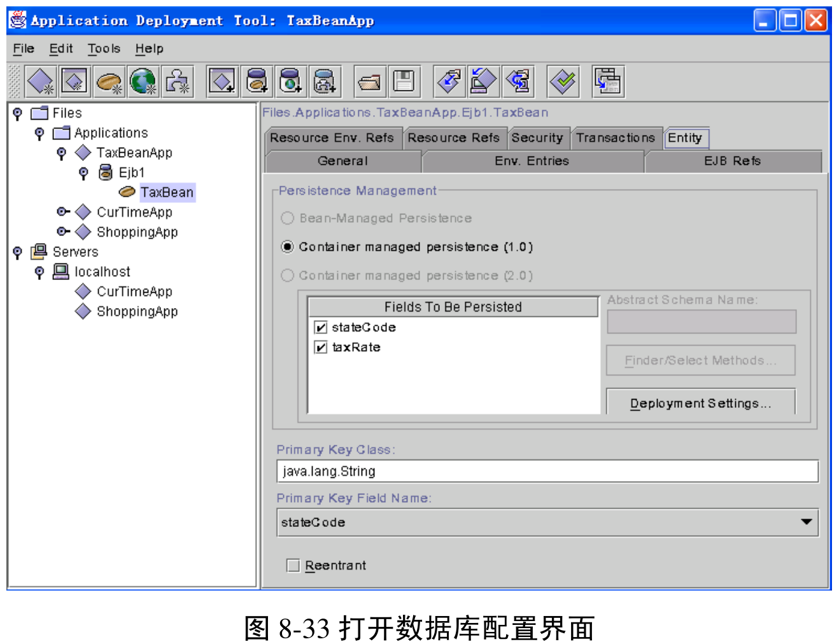The width and height of the screenshot is (839, 644).
Task: Click the Applications folder icon in tree
Action: pos(62,133)
